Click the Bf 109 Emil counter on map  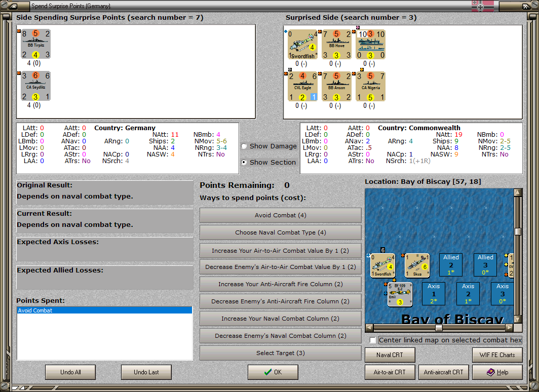(x=400, y=294)
